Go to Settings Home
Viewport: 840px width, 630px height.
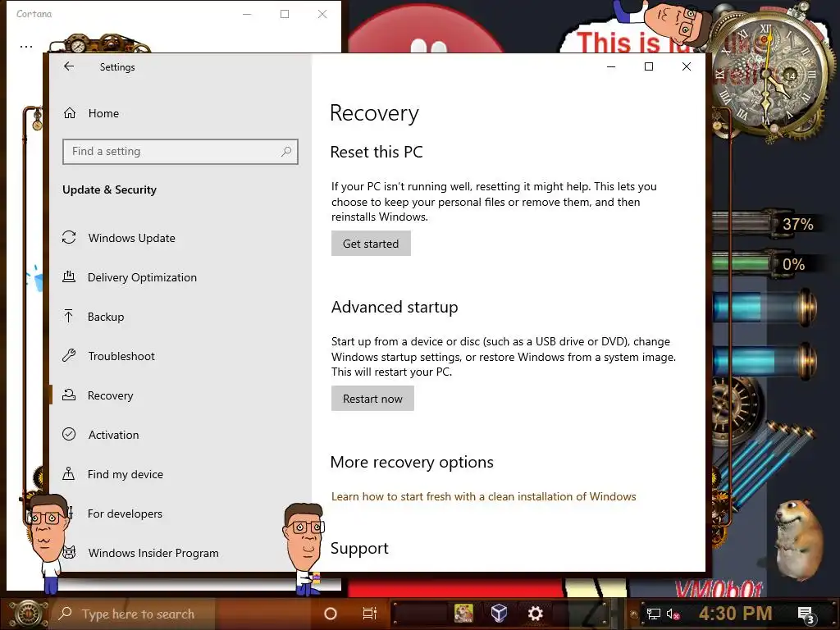click(103, 113)
